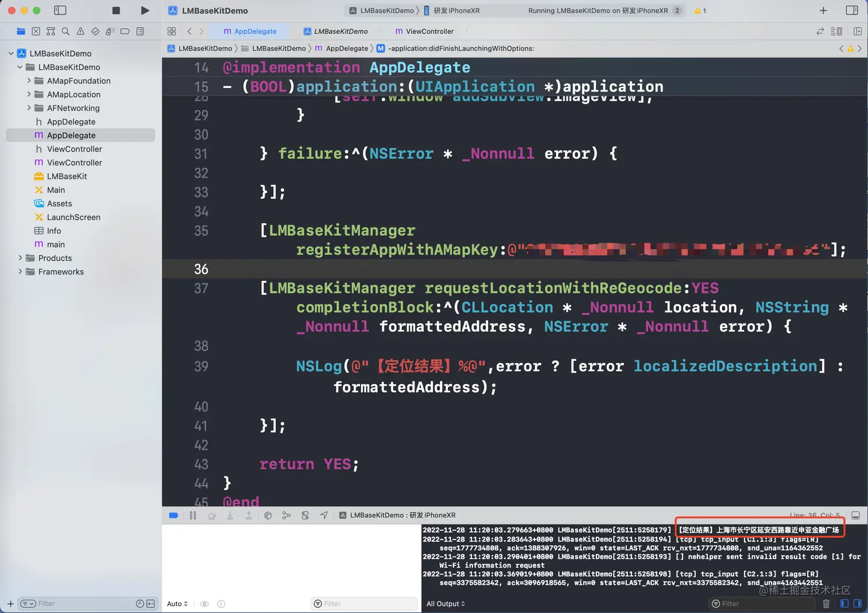868x613 pixels.
Task: Open the breakpoint navigator icon
Action: 125,32
